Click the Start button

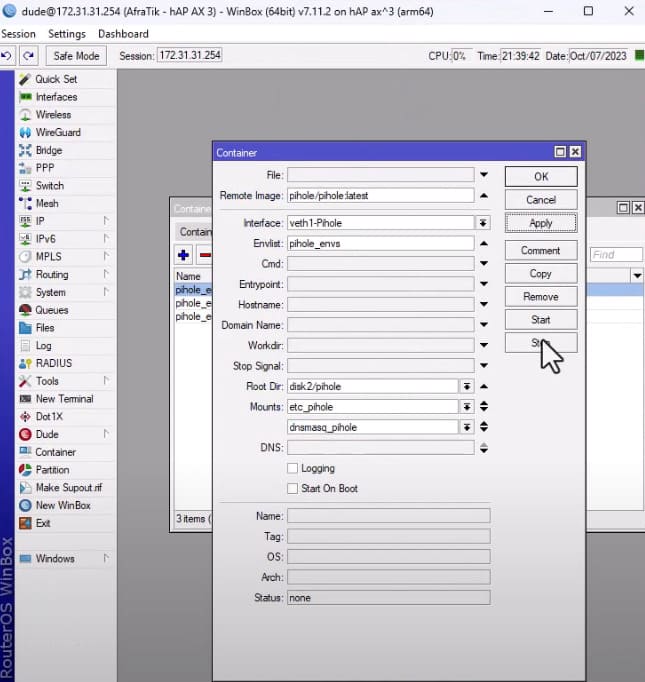pos(541,320)
